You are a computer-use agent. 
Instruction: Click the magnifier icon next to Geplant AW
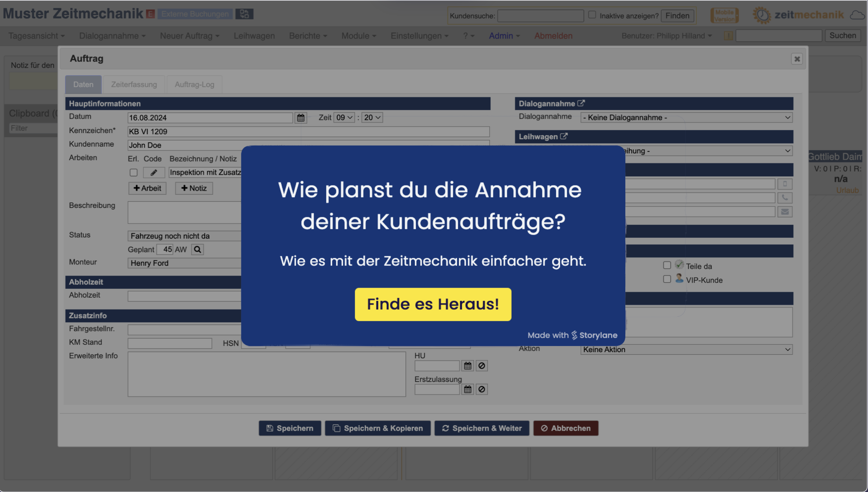click(197, 249)
